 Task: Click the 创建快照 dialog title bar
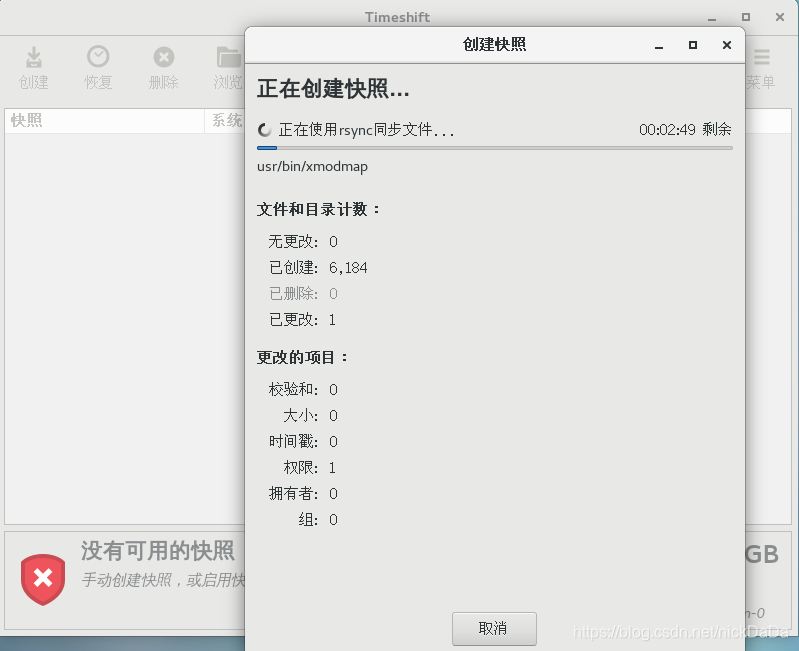pos(494,45)
